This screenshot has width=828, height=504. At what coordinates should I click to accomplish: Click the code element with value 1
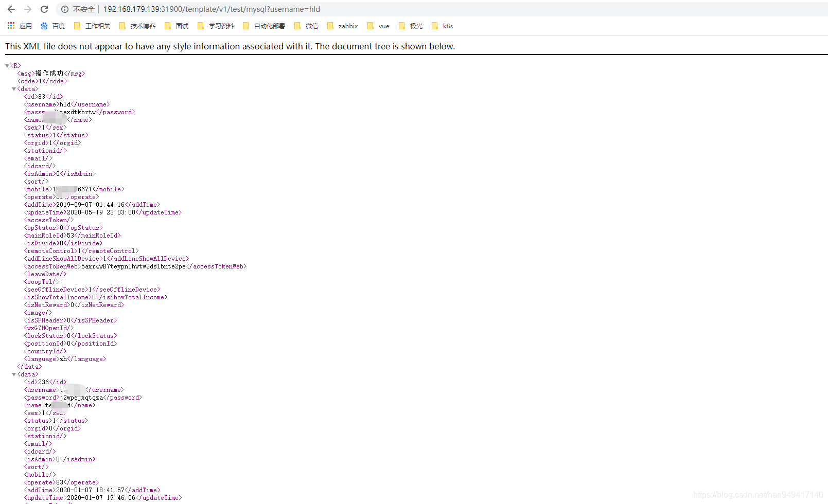(42, 81)
